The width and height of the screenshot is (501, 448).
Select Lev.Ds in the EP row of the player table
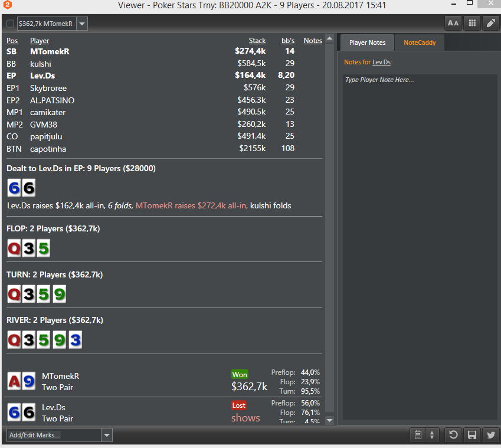click(x=42, y=76)
